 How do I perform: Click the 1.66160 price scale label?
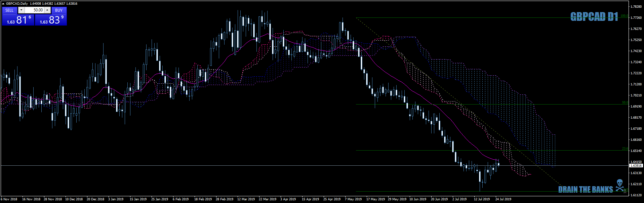636,140
